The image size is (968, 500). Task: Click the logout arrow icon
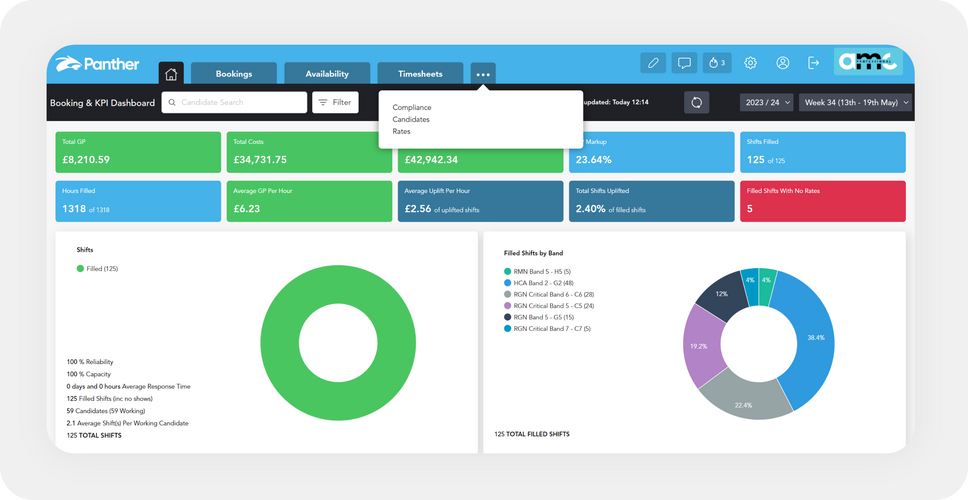tap(814, 63)
